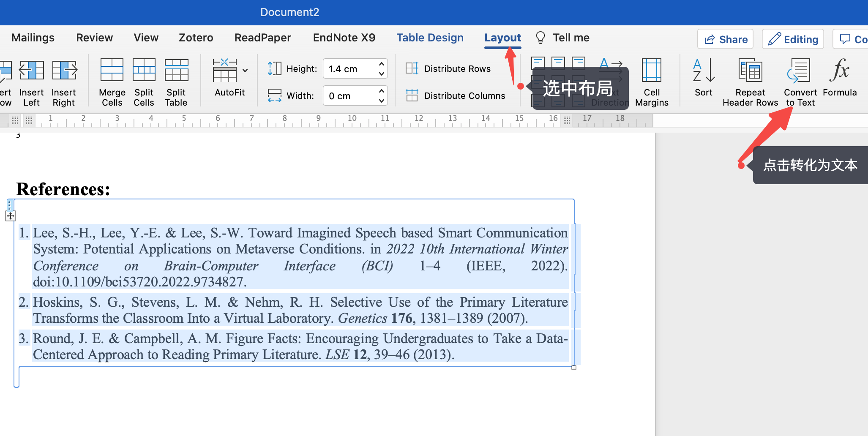Open the Zotero tab
This screenshot has height=436, width=868.
(196, 38)
